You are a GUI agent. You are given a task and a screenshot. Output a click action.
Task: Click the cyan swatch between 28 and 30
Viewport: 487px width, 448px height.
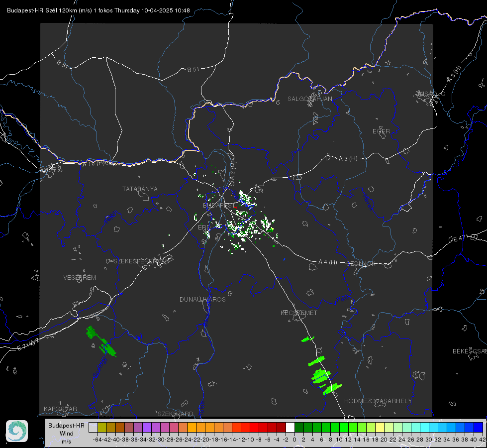(x=425, y=427)
